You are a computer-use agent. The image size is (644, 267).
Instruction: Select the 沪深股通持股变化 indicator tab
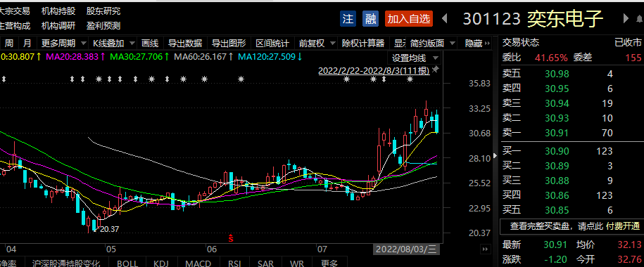coord(66,263)
